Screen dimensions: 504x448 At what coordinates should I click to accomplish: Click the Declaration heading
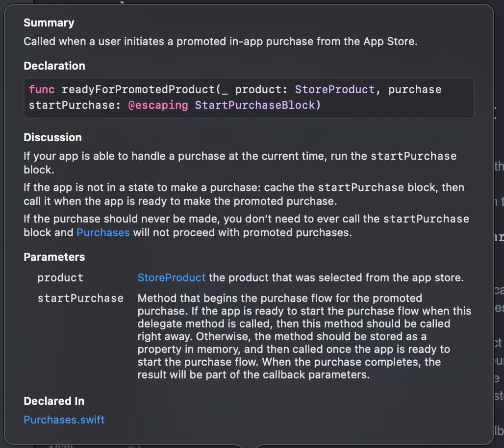[x=54, y=66]
